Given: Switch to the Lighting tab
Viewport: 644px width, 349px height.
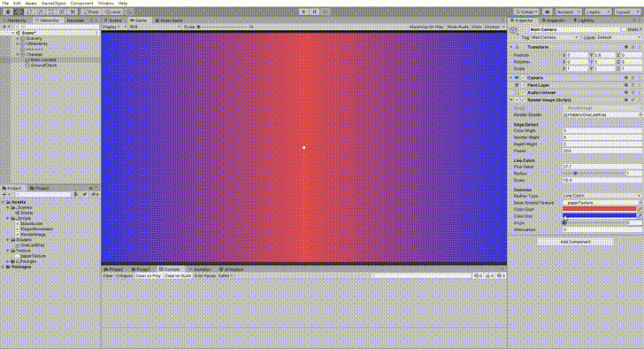Looking at the screenshot, I should pyautogui.click(x=584, y=20).
